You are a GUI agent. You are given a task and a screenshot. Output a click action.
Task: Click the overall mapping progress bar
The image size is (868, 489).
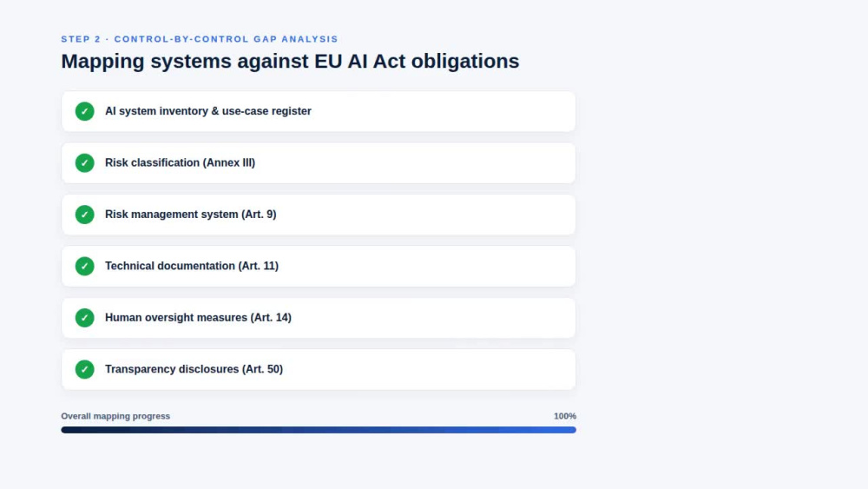tap(319, 430)
